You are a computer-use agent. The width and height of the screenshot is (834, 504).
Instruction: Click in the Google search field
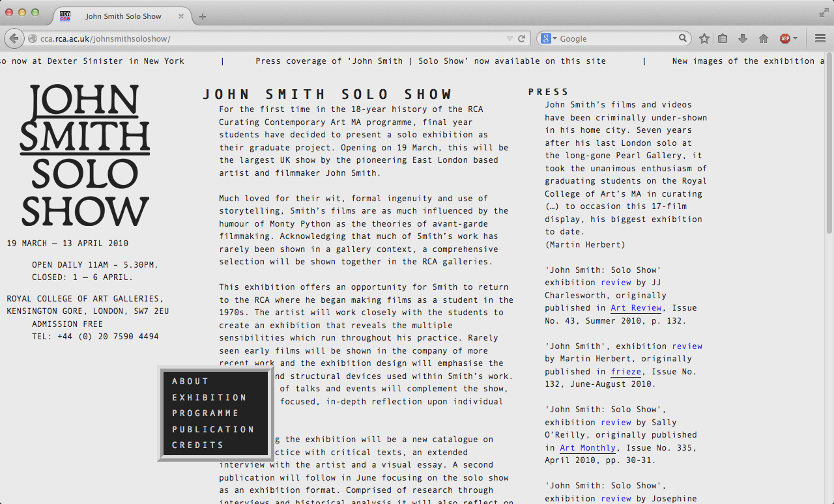616,38
